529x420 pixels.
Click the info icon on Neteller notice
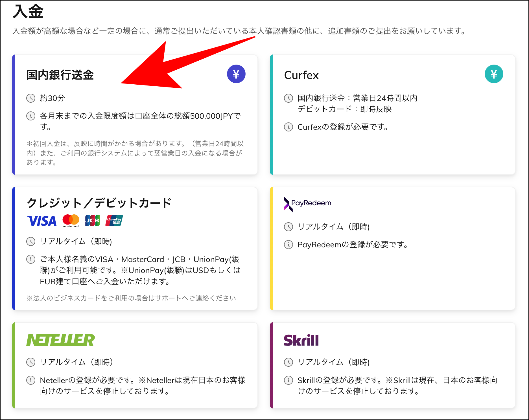pos(30,381)
